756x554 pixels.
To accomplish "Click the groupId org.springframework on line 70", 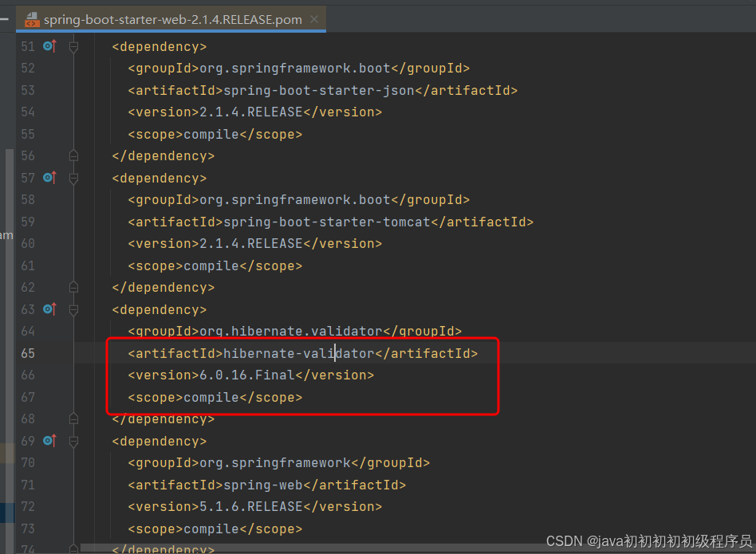I will pos(275,463).
